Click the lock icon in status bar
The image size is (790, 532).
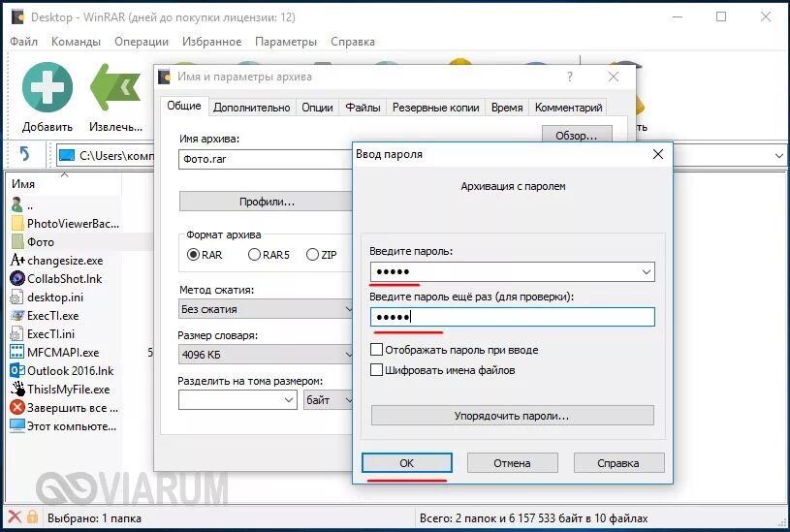click(x=33, y=516)
